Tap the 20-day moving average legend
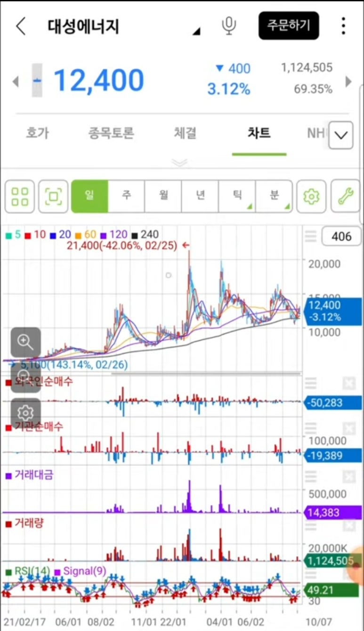This screenshot has width=364, height=631. [60, 234]
